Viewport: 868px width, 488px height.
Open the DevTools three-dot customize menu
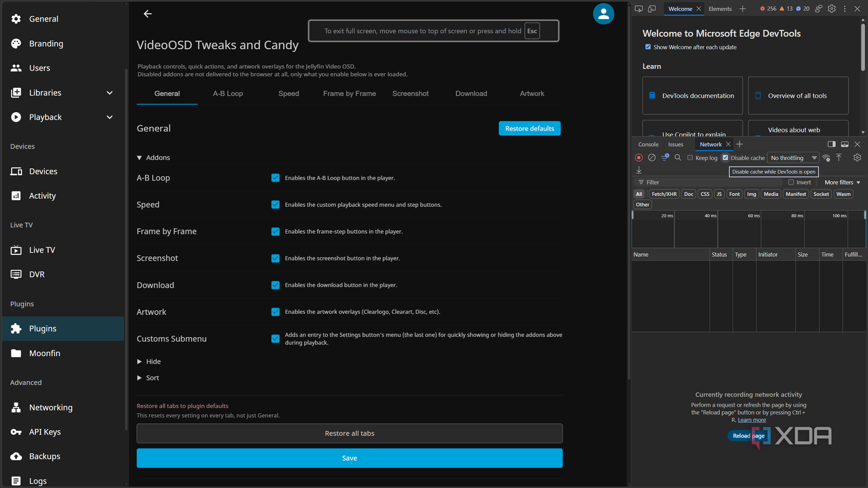pyautogui.click(x=845, y=9)
